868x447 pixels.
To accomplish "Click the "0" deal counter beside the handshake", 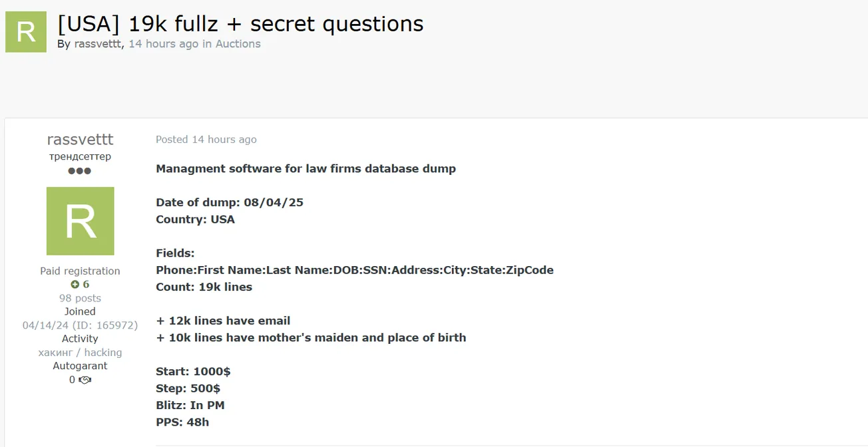I will pos(72,380).
